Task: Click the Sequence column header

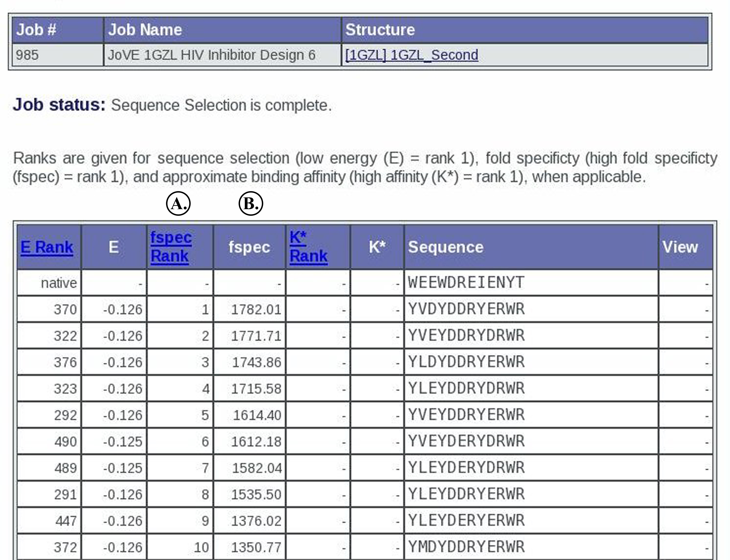Action: [x=446, y=247]
